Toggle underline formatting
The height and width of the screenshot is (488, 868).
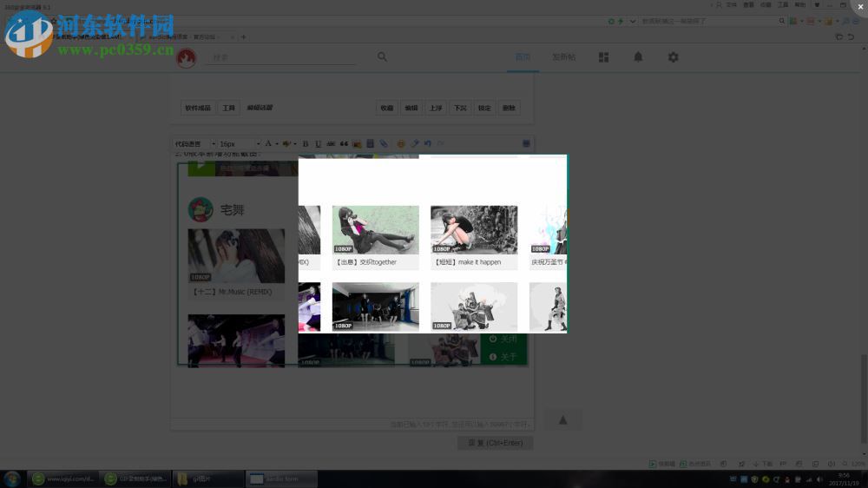coord(319,143)
